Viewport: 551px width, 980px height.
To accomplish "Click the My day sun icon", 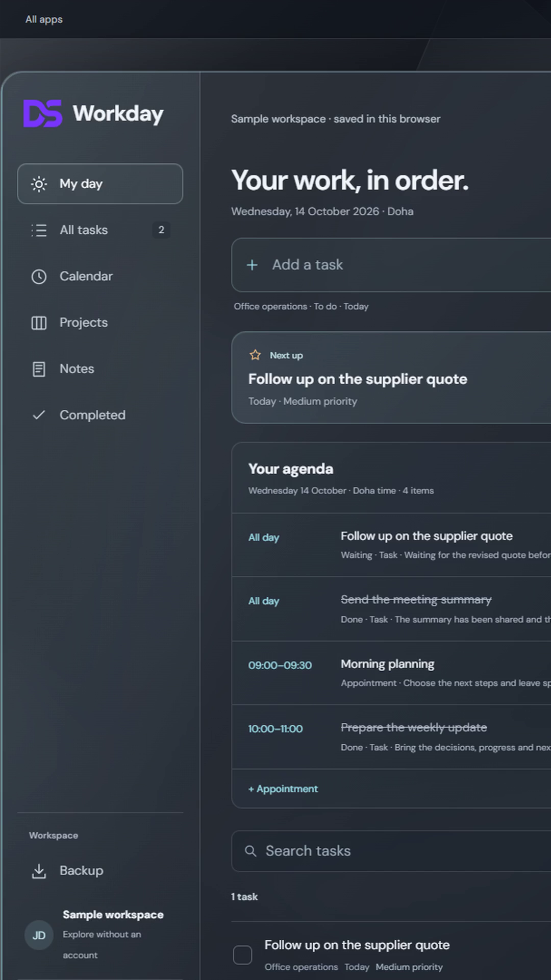I will point(39,184).
